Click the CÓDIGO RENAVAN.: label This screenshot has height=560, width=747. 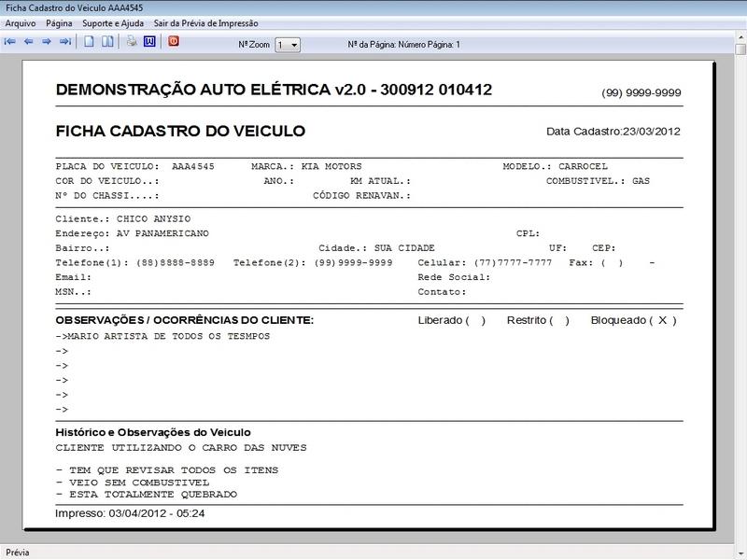[361, 196]
